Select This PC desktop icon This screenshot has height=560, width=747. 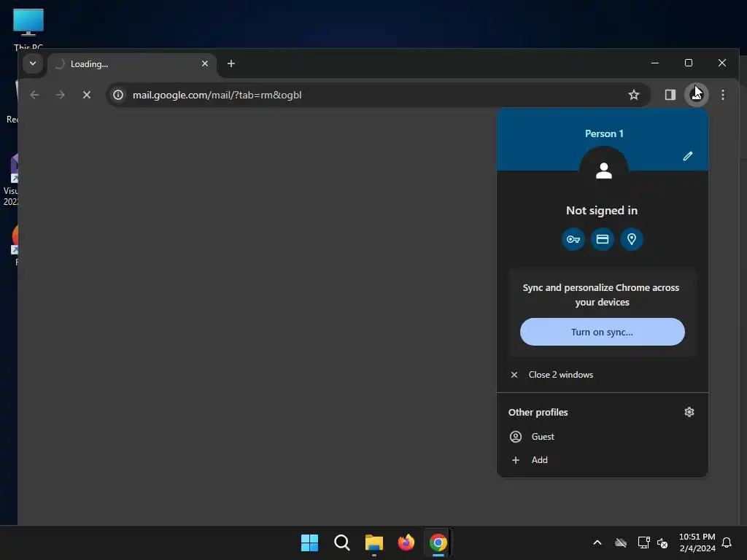(28, 29)
